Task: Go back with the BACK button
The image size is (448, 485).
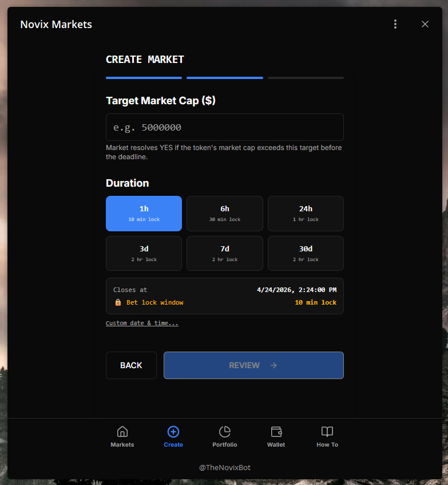Action: (x=131, y=365)
